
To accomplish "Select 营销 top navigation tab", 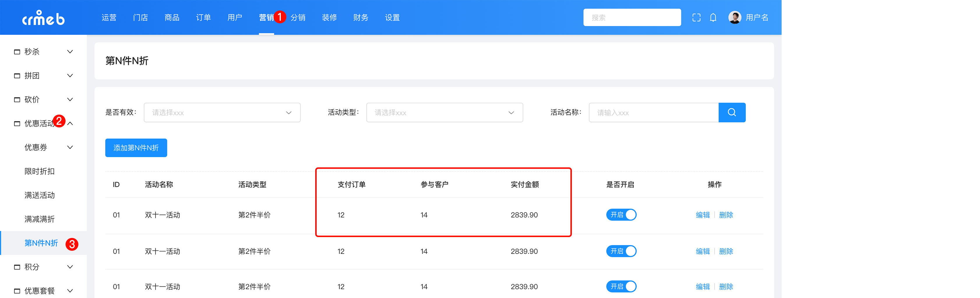I will coord(266,17).
